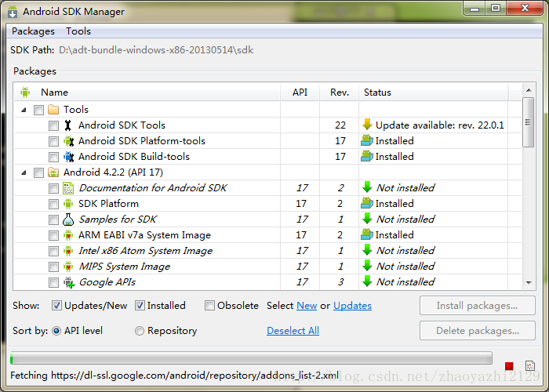Click the installed icon for Platform-tools

coord(367,140)
